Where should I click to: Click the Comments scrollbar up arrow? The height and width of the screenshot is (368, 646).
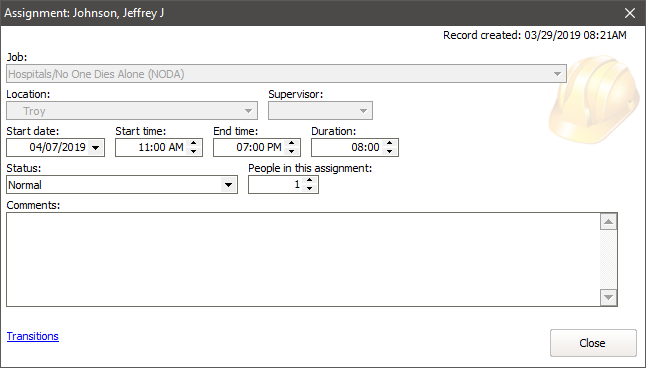coord(609,222)
